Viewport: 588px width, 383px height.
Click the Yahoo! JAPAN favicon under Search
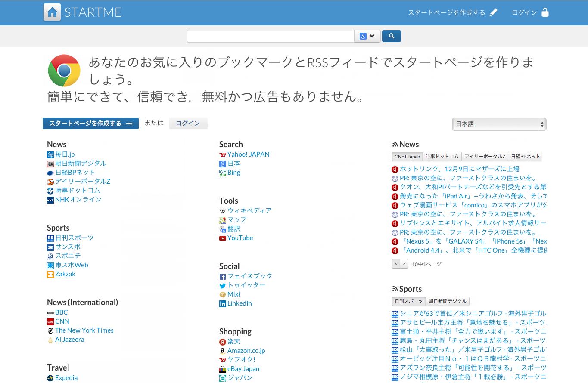pyautogui.click(x=223, y=154)
